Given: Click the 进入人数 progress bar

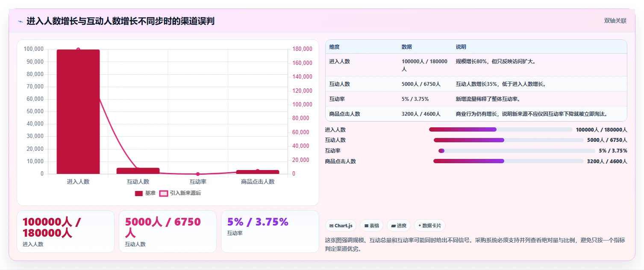Looking at the screenshot, I should tap(500, 129).
